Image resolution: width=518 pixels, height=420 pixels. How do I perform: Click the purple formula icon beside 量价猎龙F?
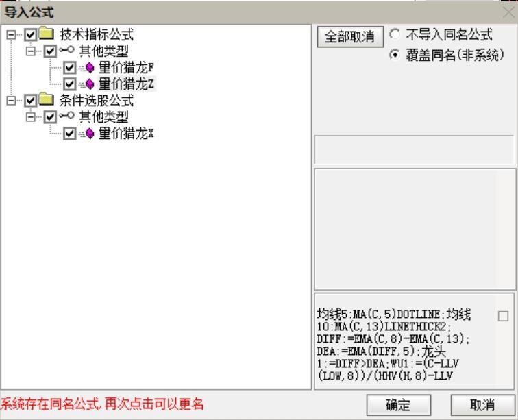tap(90, 68)
